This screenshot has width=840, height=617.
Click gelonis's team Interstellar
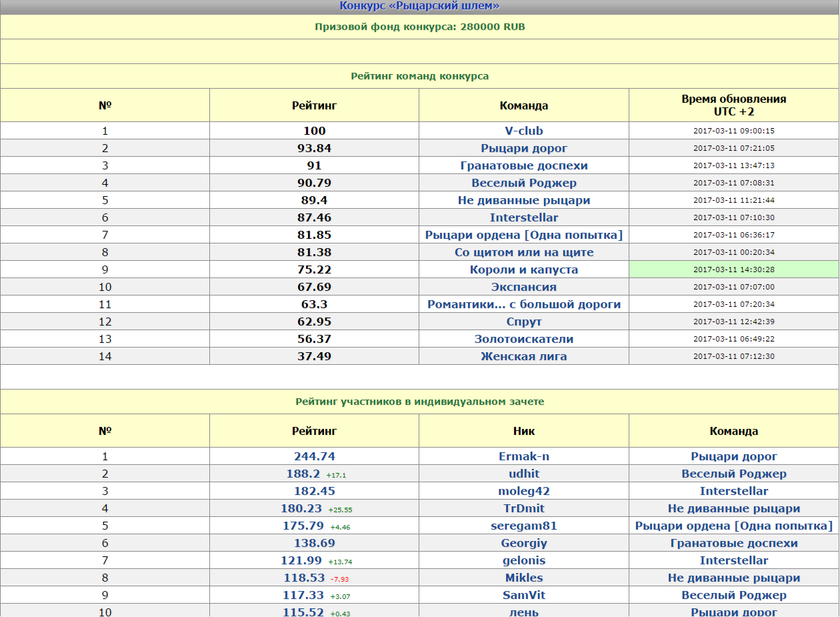734,560
